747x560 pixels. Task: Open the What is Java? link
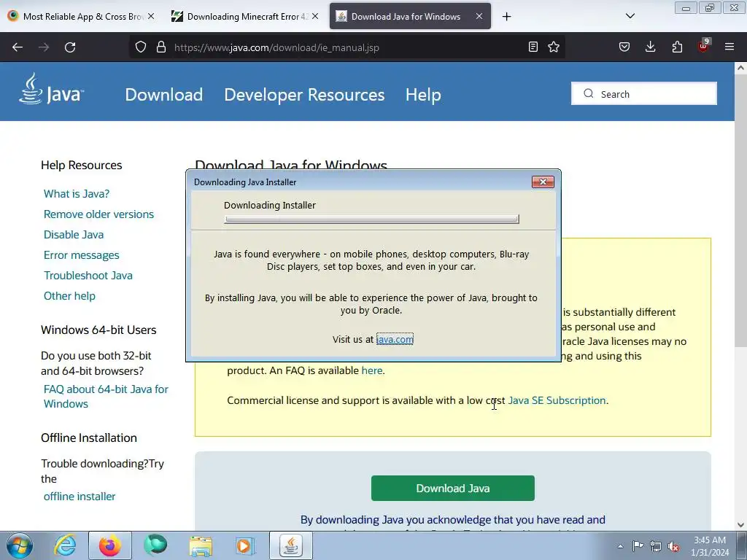click(x=77, y=194)
